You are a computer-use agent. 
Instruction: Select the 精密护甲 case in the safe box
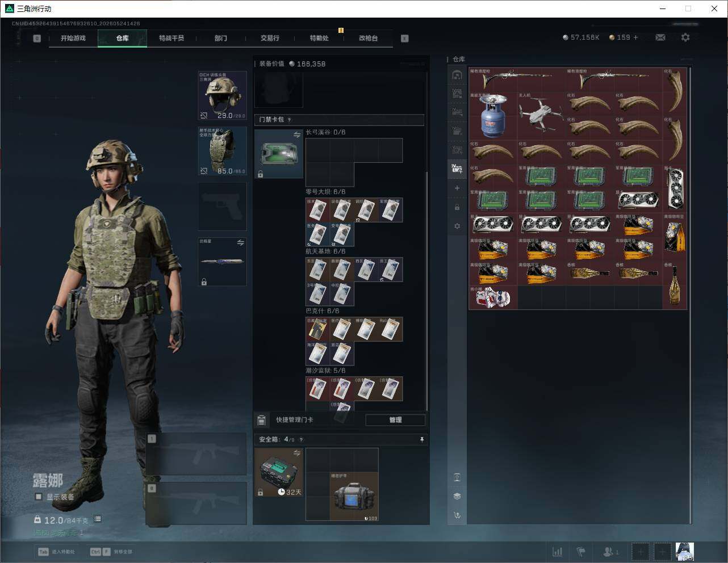click(354, 497)
